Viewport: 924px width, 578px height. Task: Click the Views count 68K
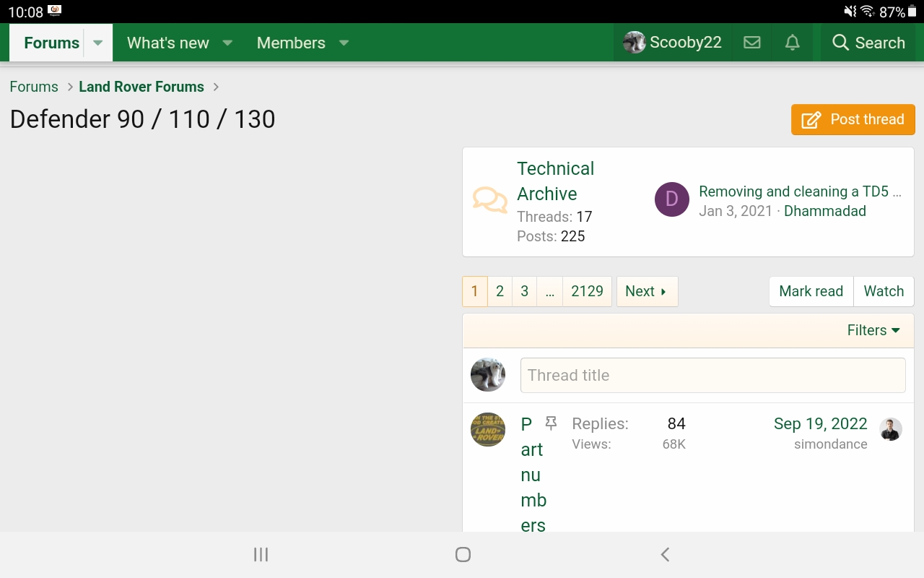(674, 444)
